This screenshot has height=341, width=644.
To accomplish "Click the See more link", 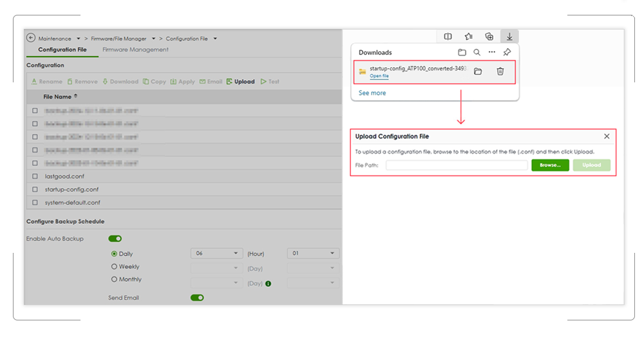I will click(372, 93).
